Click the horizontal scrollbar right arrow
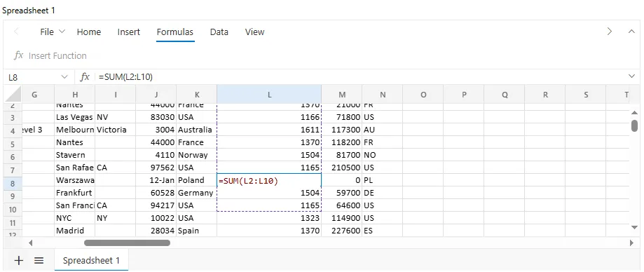Image resolution: width=644 pixels, height=272 pixels. pyautogui.click(x=631, y=243)
